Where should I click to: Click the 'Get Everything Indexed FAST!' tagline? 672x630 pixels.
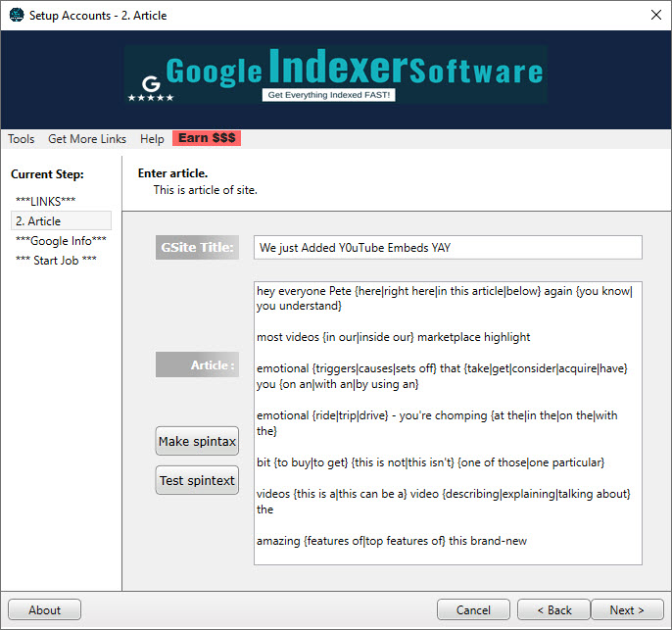[329, 95]
